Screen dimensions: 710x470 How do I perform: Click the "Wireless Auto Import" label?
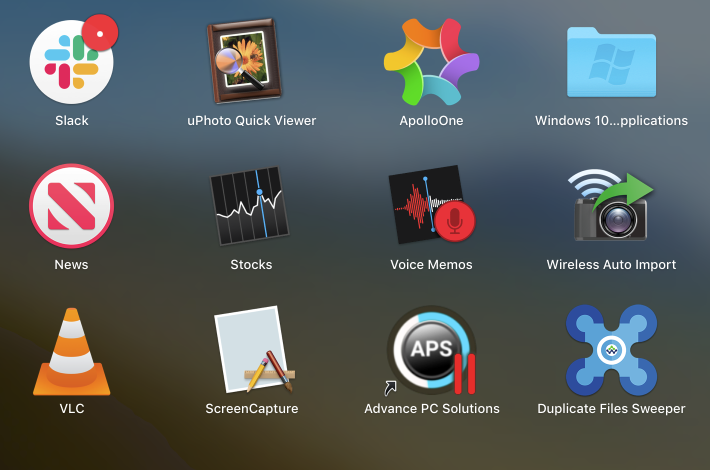[x=611, y=264]
